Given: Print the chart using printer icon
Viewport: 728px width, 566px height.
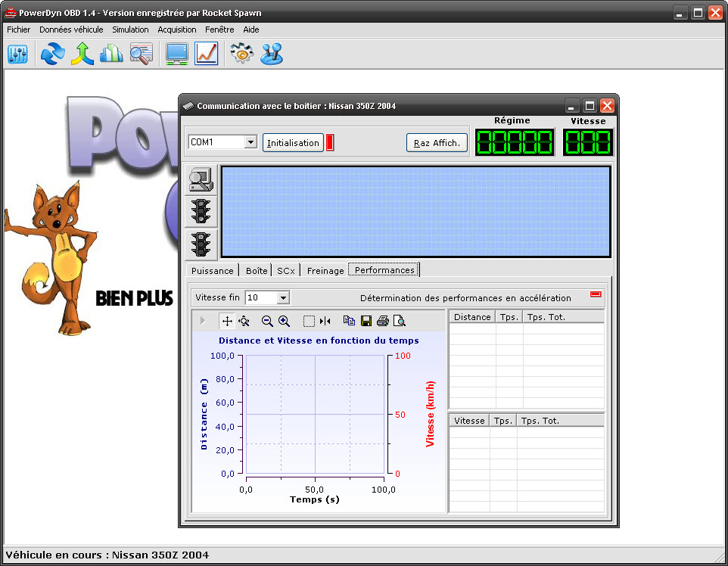Looking at the screenshot, I should tap(383, 321).
